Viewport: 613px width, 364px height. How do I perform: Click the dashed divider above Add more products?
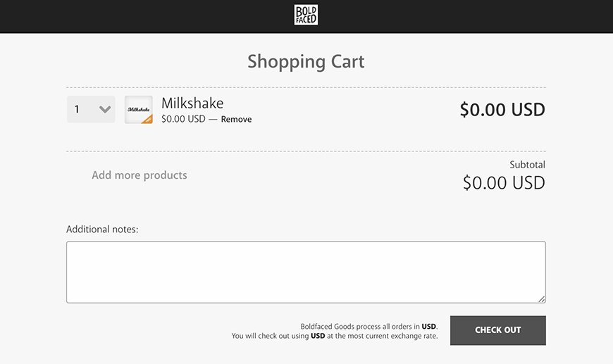click(x=306, y=151)
